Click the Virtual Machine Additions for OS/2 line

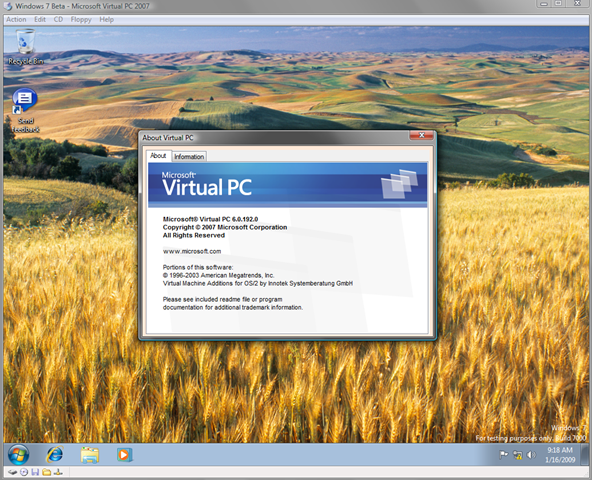(x=258, y=283)
